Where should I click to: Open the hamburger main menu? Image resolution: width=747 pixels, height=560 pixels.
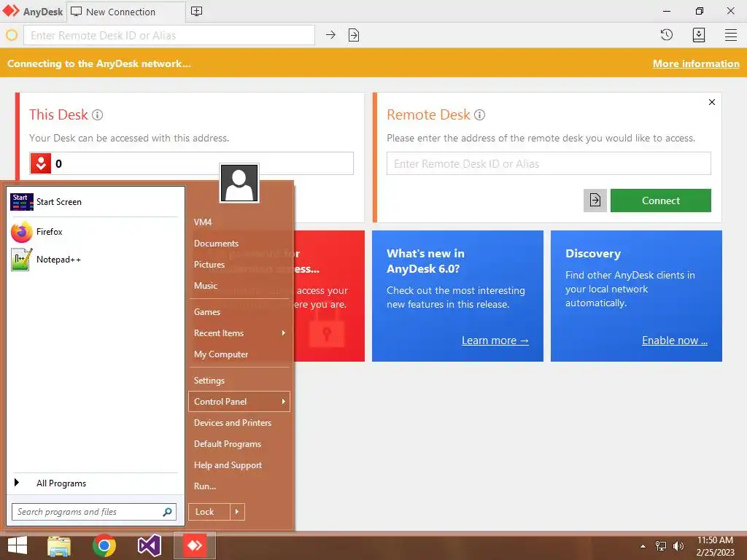[731, 35]
